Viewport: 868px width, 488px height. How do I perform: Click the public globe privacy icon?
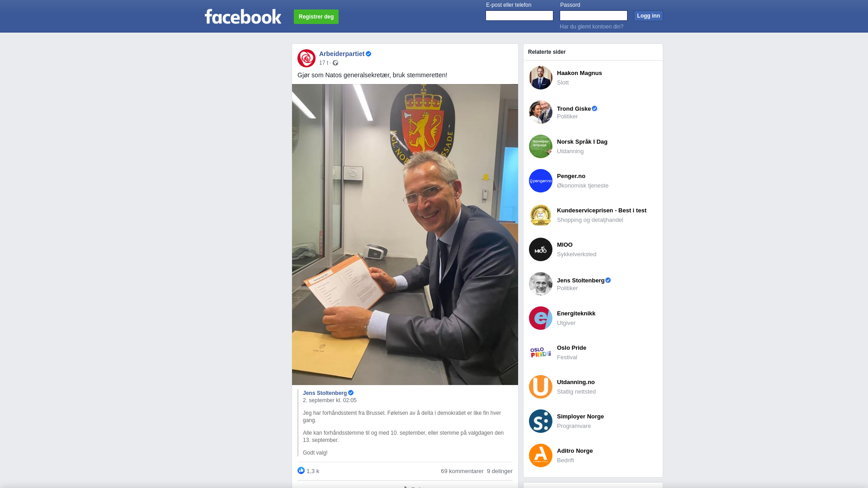(335, 63)
